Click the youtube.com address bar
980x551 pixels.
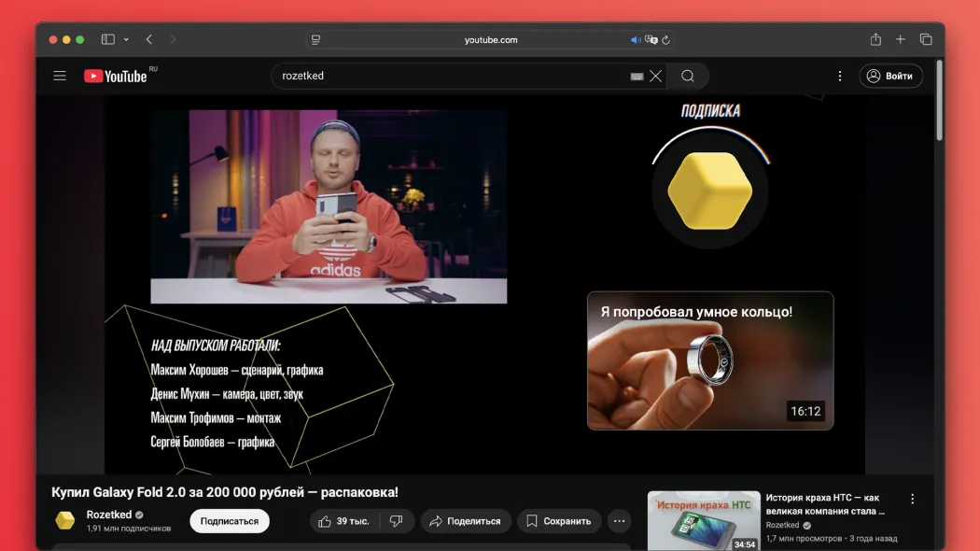[491, 40]
